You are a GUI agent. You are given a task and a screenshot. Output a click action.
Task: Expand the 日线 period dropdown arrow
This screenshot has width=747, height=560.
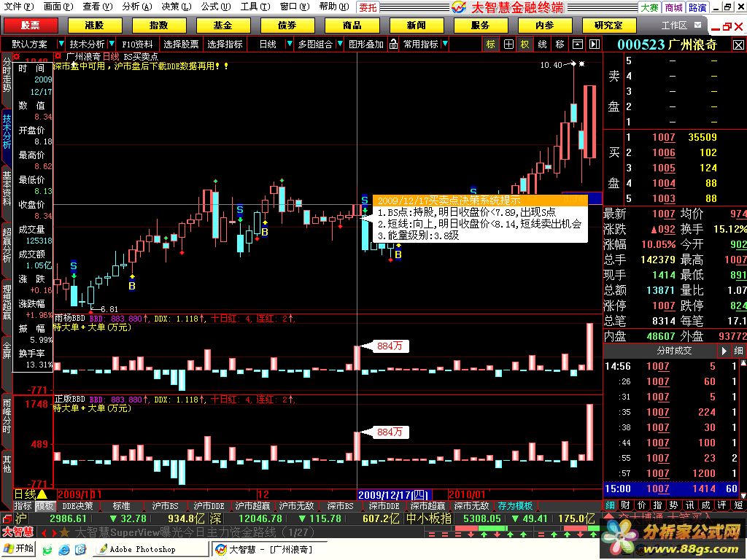pos(289,44)
